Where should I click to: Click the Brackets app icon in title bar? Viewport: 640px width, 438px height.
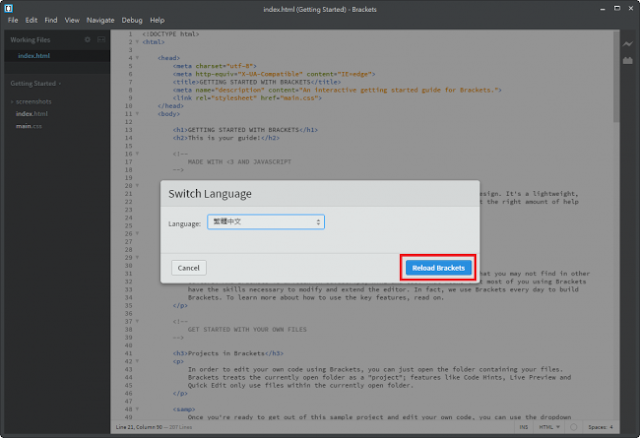[x=9, y=8]
